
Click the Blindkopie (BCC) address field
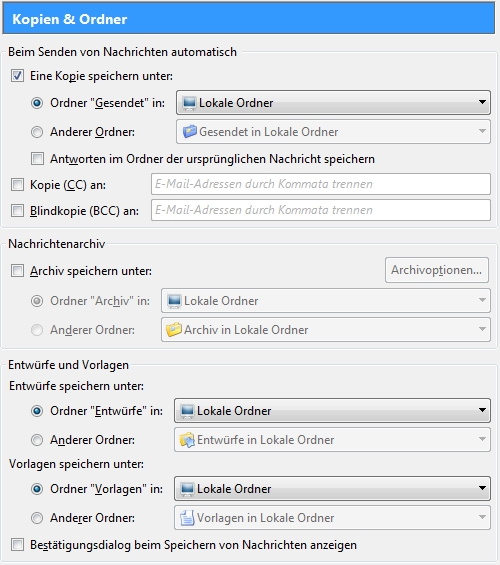(321, 210)
